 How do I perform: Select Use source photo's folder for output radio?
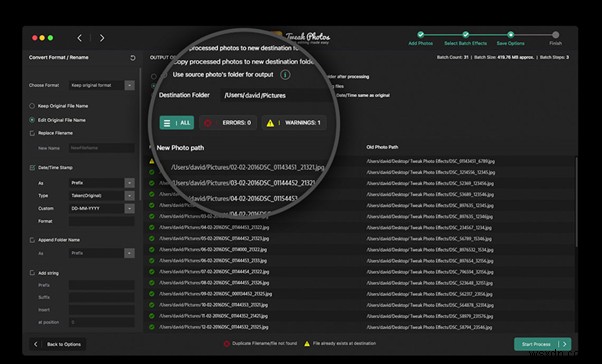point(164,75)
